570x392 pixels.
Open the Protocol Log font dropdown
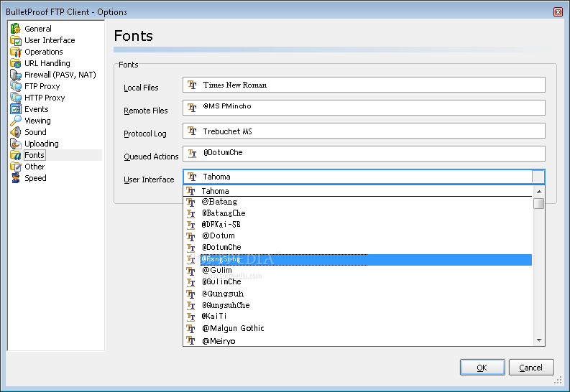coord(364,131)
